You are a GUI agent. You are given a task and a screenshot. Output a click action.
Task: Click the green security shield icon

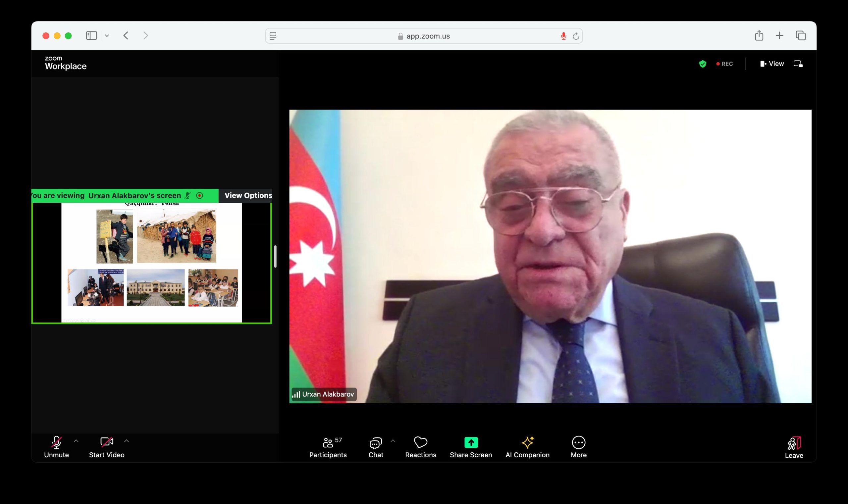tap(703, 64)
